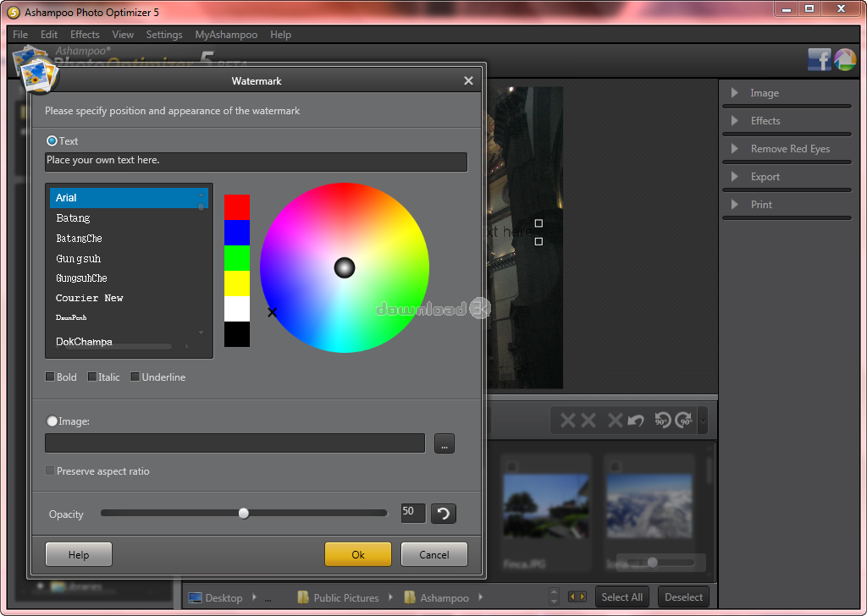
Task: Click the yellow left-right arrows toggle
Action: [577, 597]
